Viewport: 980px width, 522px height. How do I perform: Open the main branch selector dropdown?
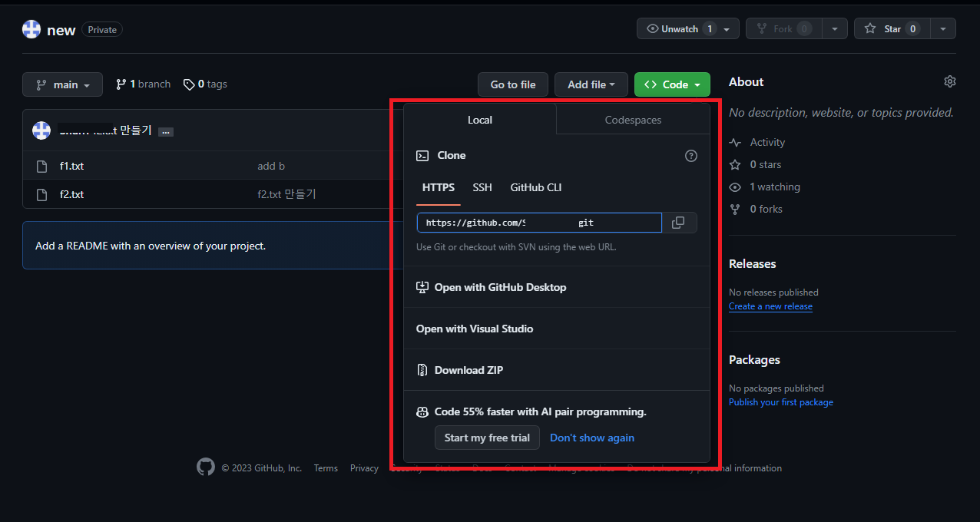click(62, 84)
